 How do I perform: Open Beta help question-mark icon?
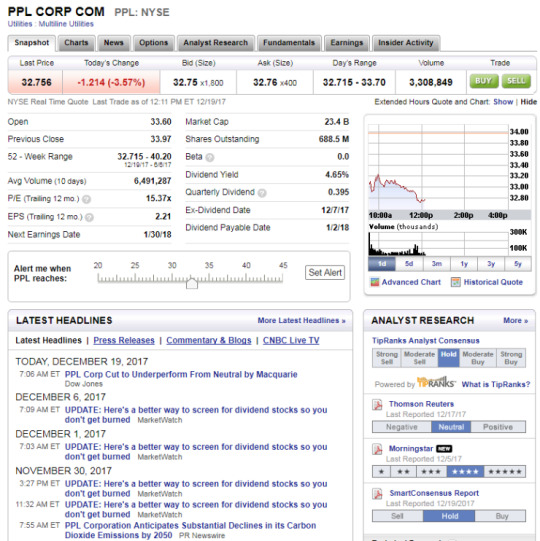[x=209, y=157]
